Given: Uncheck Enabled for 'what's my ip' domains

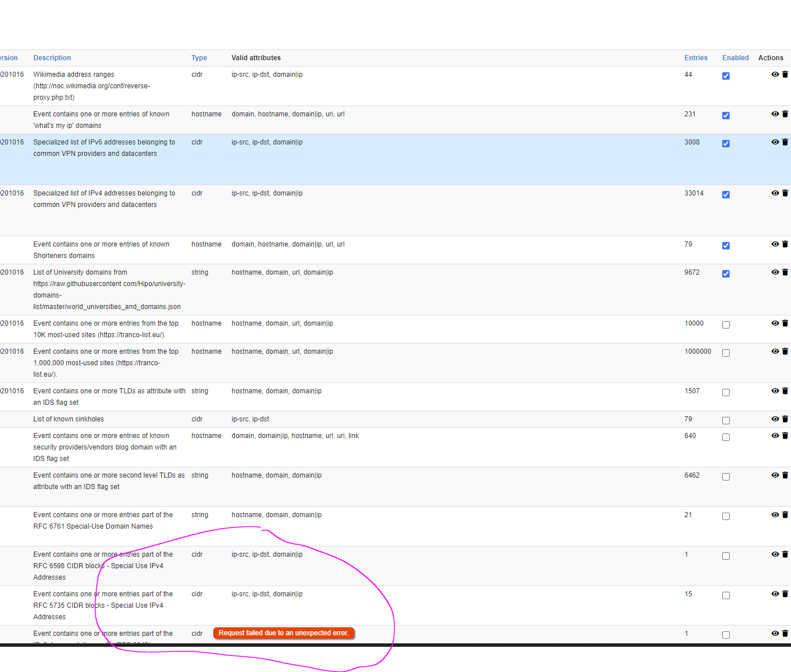Looking at the screenshot, I should point(726,115).
